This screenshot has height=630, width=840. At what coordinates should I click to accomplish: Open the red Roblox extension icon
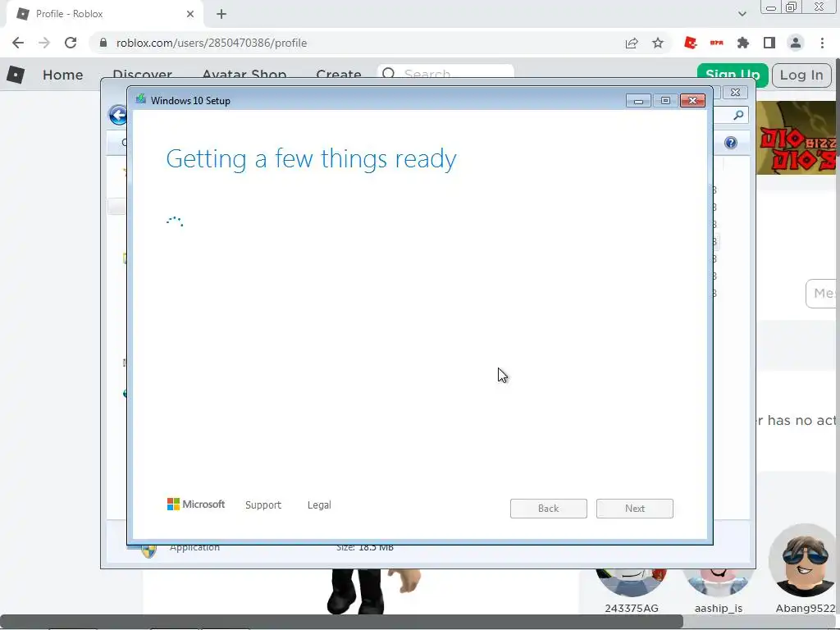[691, 43]
